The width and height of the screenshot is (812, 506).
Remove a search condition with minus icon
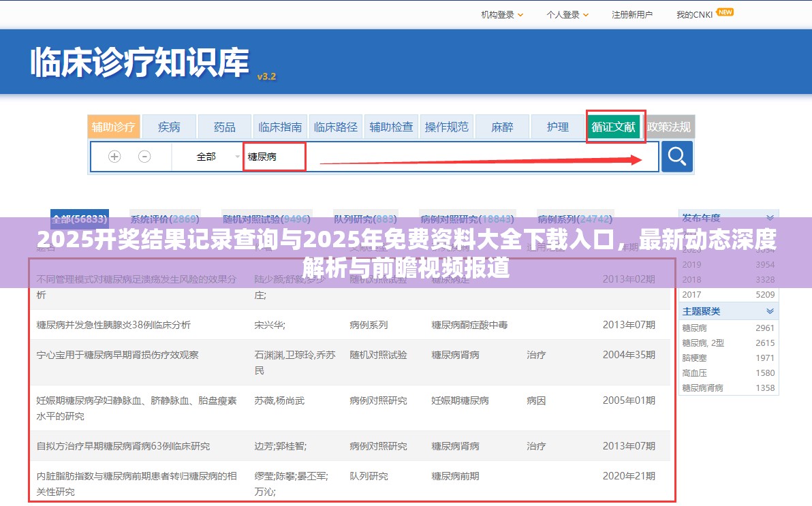coord(144,157)
